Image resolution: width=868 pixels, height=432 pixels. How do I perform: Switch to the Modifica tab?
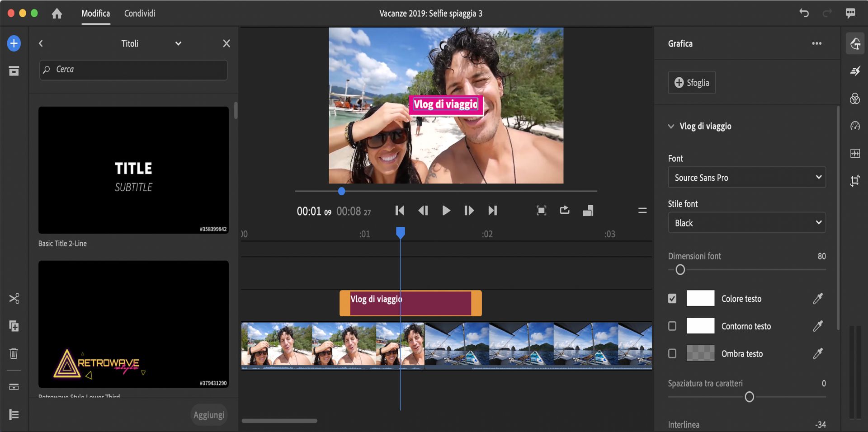(95, 14)
